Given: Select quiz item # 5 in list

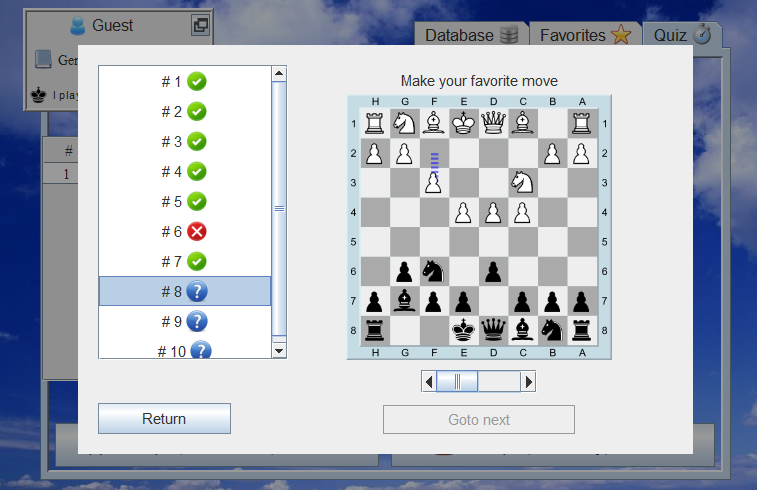Looking at the screenshot, I should (x=184, y=201).
